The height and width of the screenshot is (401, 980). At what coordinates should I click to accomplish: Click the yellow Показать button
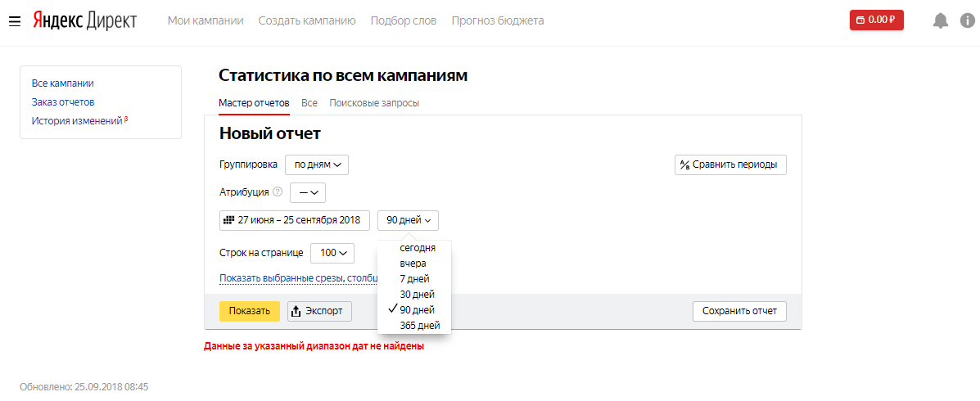(x=250, y=311)
